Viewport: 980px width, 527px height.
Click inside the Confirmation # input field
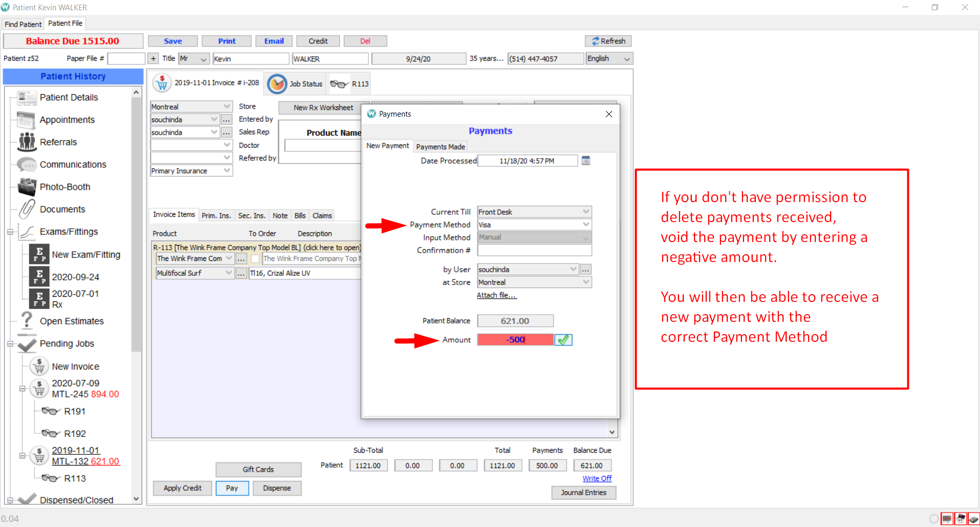click(x=534, y=250)
